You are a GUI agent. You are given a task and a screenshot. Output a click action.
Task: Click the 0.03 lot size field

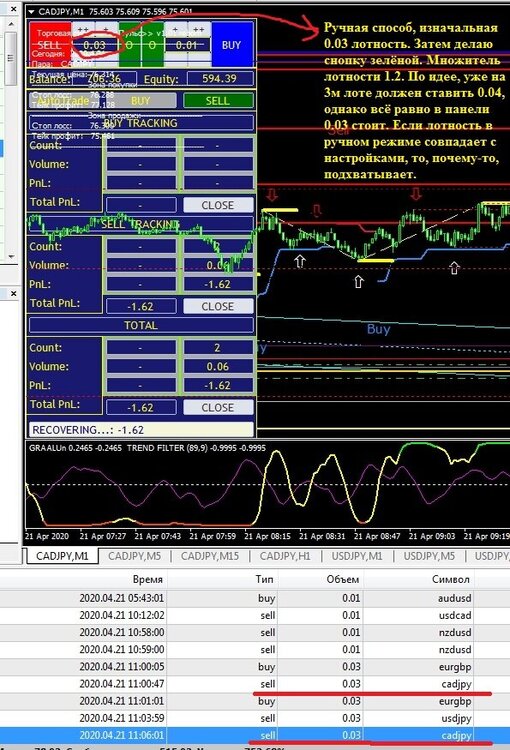[94, 45]
